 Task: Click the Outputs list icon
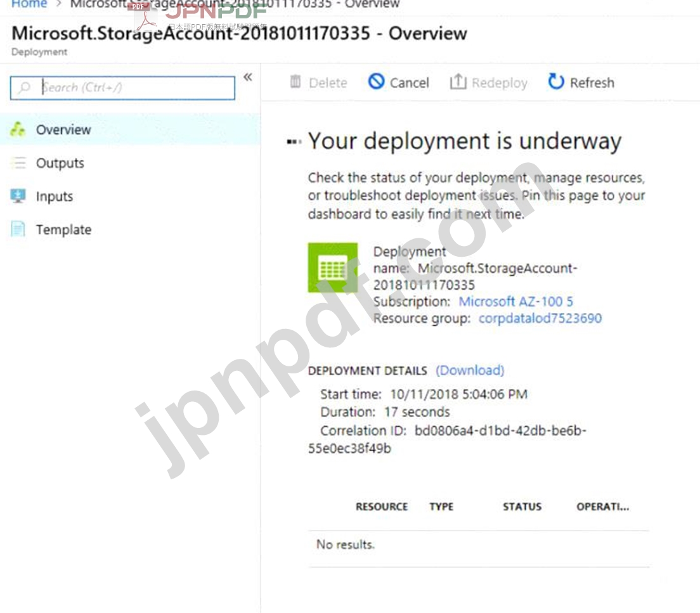point(18,162)
